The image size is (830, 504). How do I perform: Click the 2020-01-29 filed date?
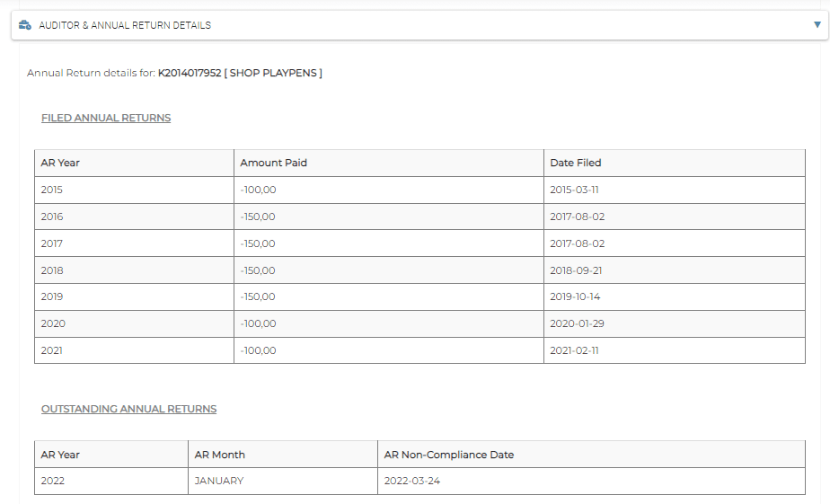(575, 323)
